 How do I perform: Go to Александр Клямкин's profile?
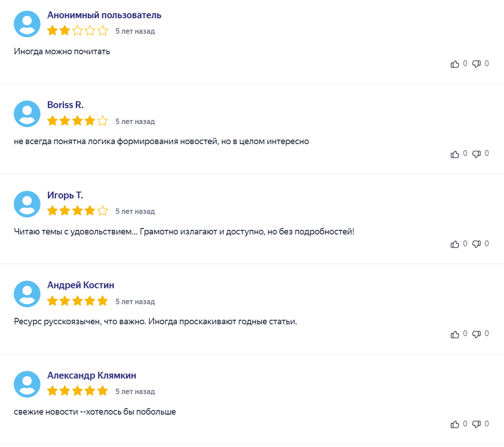(92, 375)
